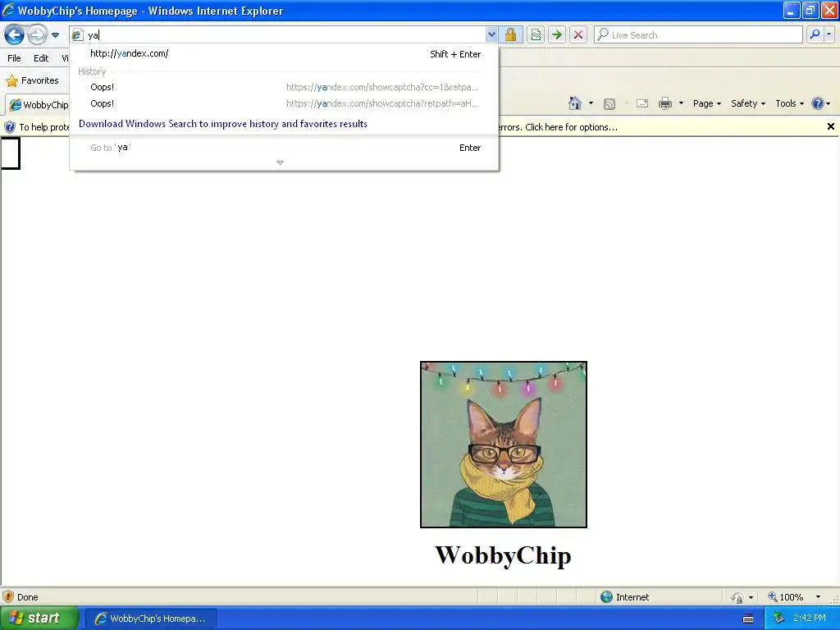This screenshot has width=840, height=630.
Task: Click Download Windows Search link
Action: click(x=223, y=124)
